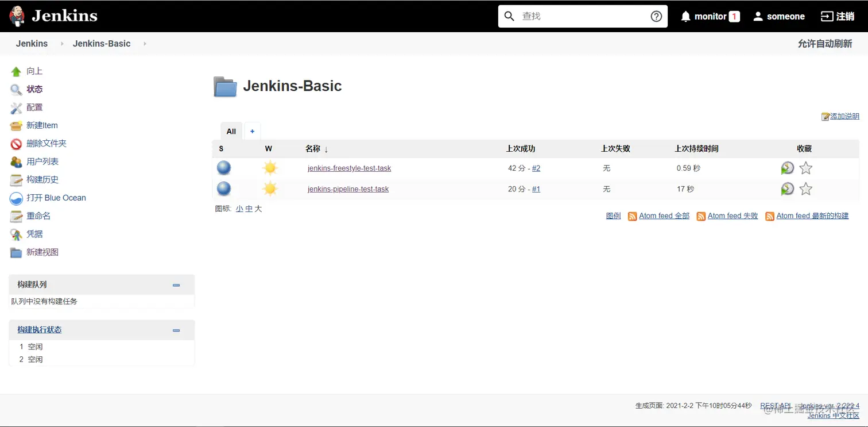
Task: Open 配置 configuration link
Action: click(34, 107)
